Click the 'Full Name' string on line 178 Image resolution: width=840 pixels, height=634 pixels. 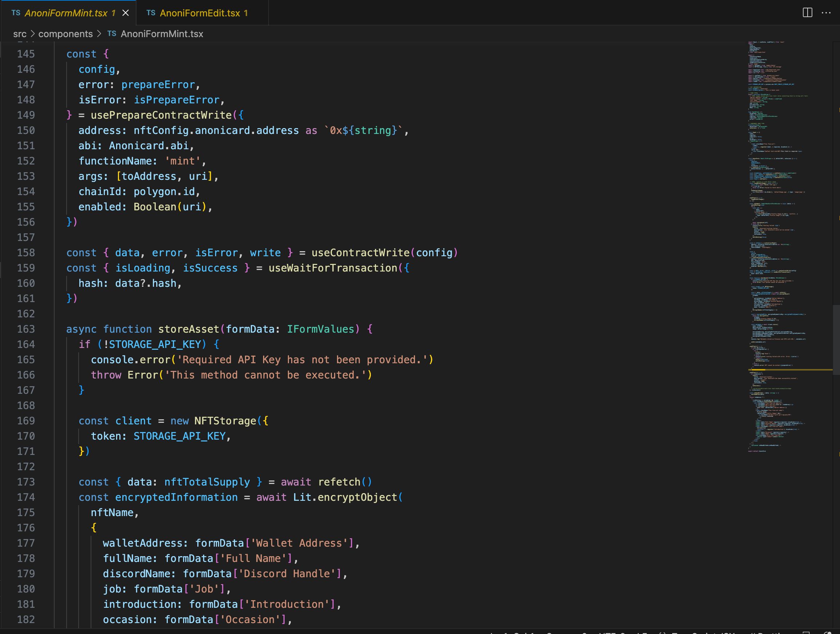click(x=256, y=558)
